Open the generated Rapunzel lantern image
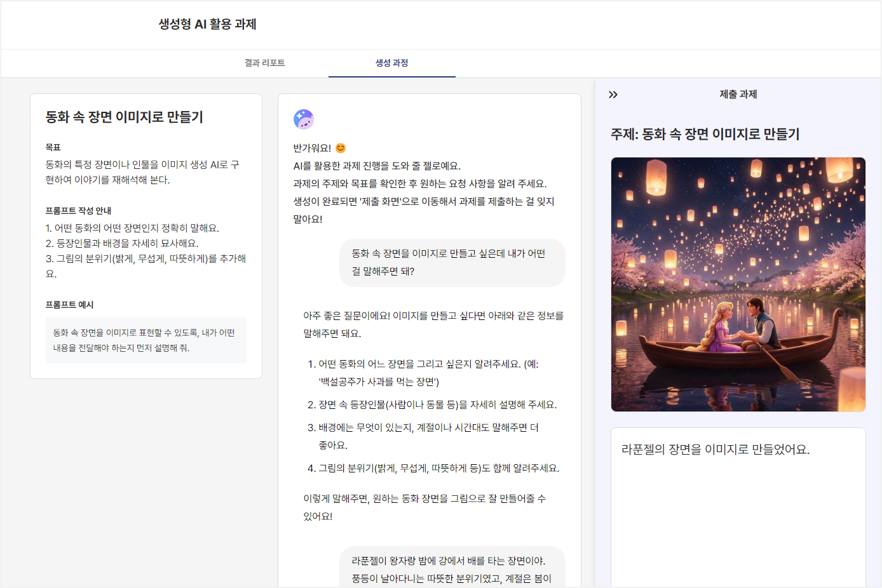Image resolution: width=882 pixels, height=588 pixels. (x=738, y=284)
